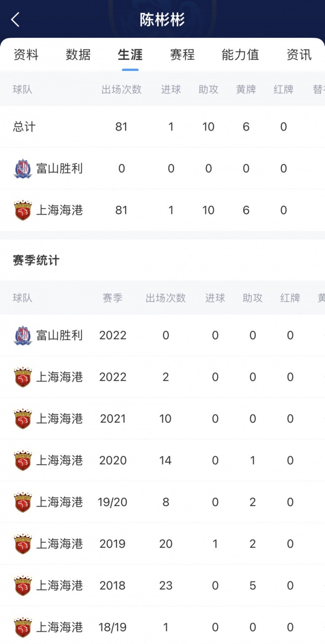This screenshot has height=644, width=325.
Task: Open the 赛程 tab
Action: [182, 55]
